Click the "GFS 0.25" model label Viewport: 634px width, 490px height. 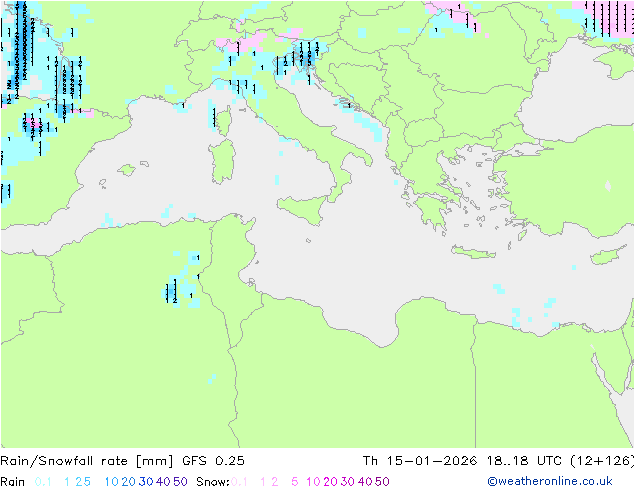click(x=213, y=461)
